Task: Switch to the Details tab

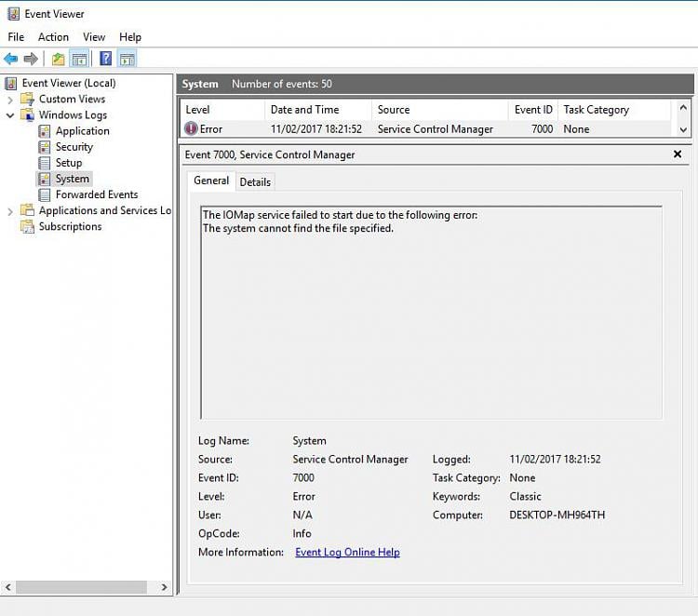Action: coord(255,182)
